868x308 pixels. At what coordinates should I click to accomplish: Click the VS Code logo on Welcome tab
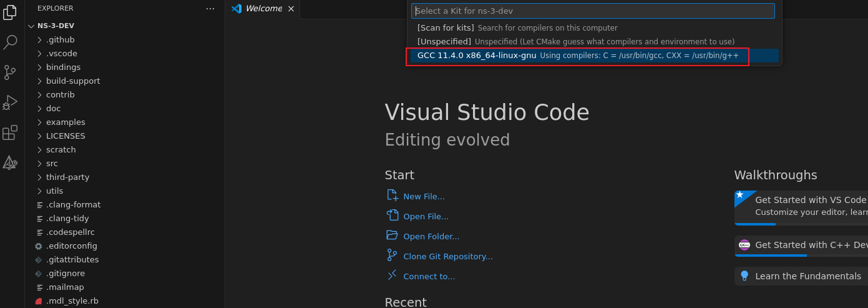(x=236, y=9)
